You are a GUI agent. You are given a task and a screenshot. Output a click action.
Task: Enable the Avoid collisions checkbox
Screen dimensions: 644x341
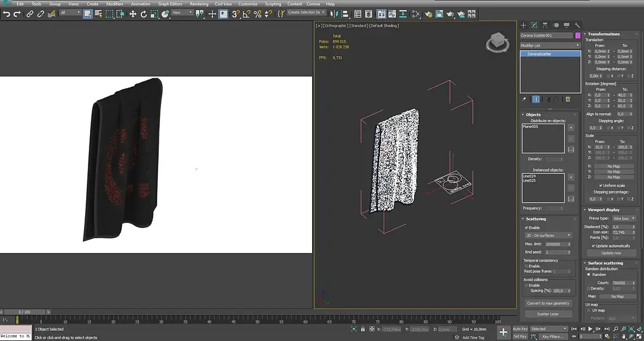point(527,285)
